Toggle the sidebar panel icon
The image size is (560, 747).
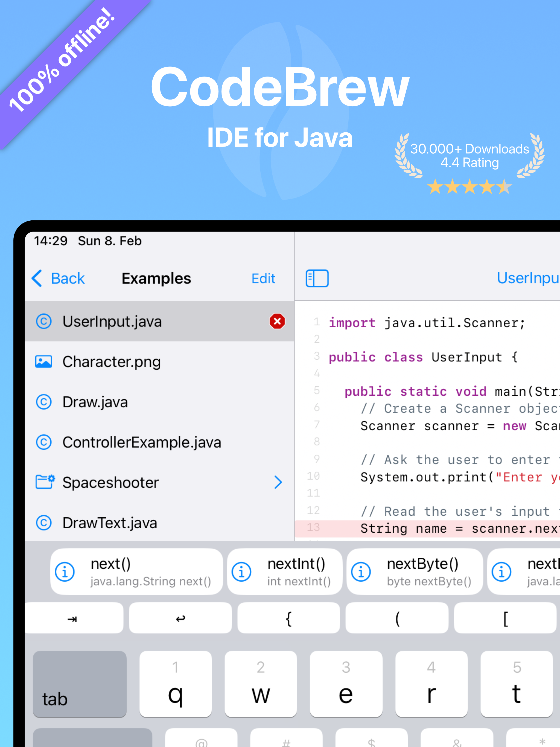[317, 278]
